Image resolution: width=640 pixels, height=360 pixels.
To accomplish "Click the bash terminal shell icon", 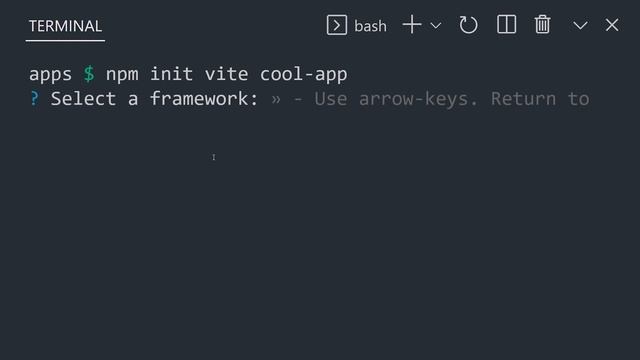I will 337,25.
